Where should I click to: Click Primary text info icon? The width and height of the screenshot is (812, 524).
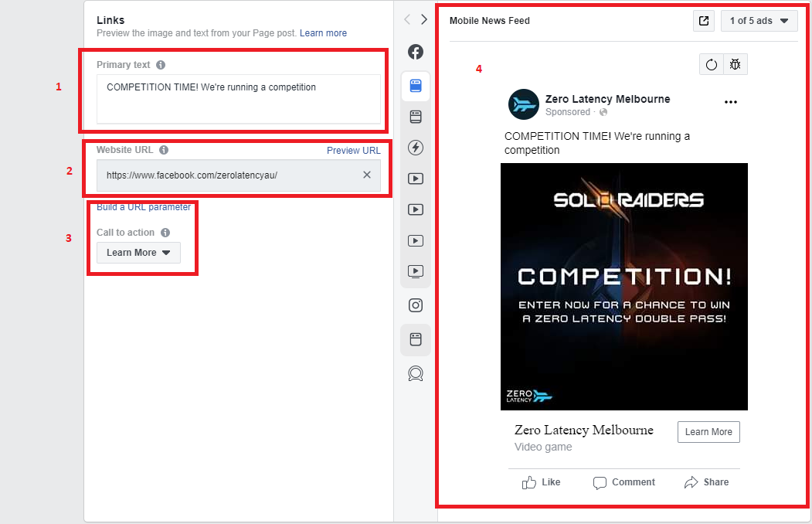pos(161,65)
